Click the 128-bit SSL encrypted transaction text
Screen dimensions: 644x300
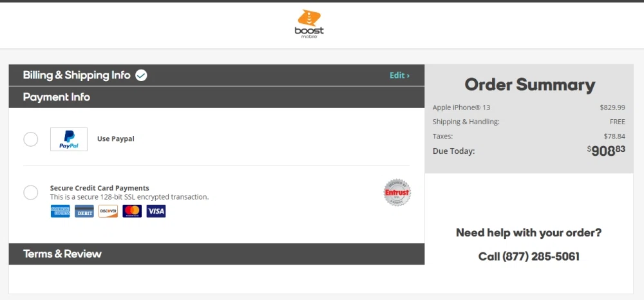click(129, 197)
